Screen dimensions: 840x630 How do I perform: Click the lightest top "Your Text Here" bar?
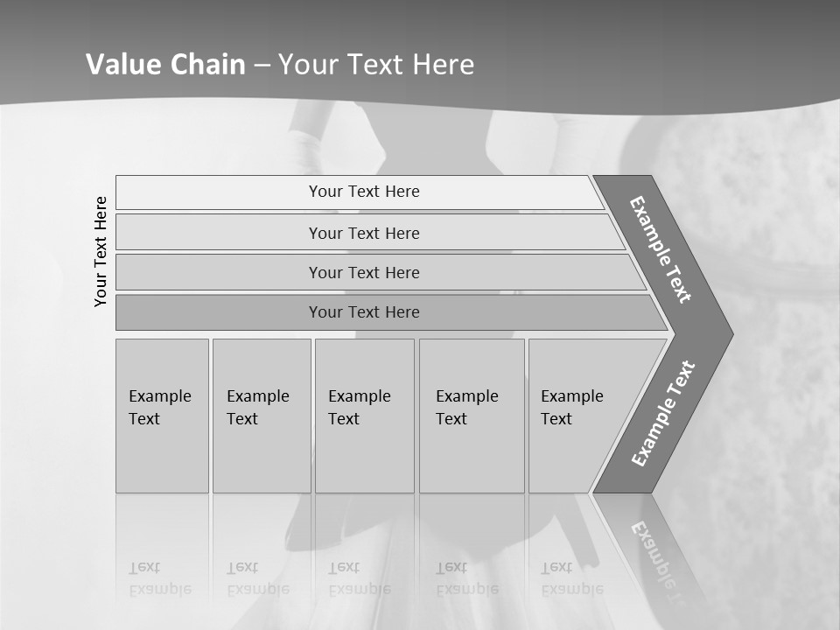[359, 192]
